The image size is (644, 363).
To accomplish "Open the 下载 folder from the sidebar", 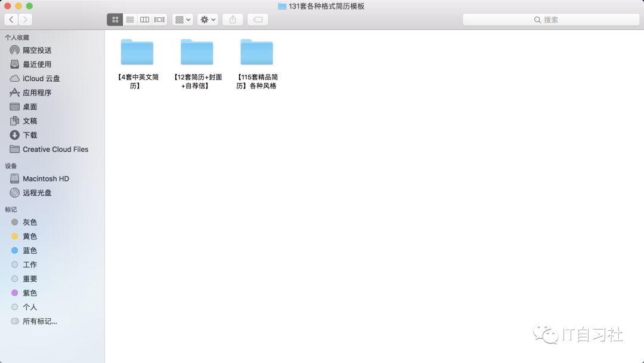I will coord(30,135).
